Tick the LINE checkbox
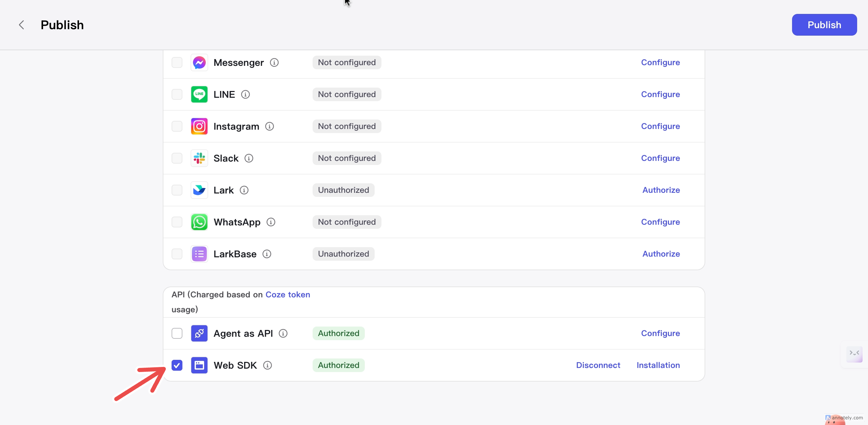 coord(177,94)
